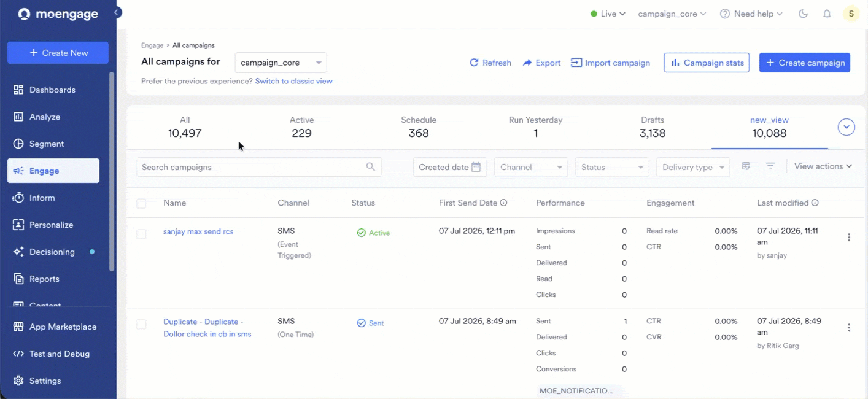Check the sanjay max send rcs row
The width and height of the screenshot is (868, 399).
pos(141,234)
